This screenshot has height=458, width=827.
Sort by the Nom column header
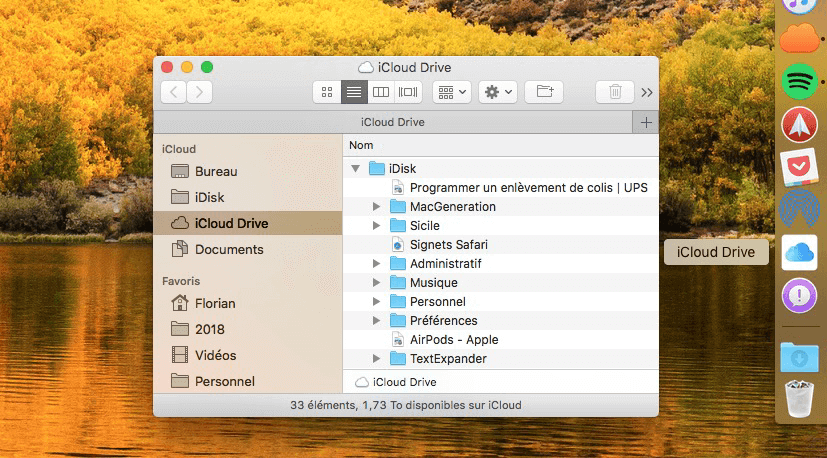[x=361, y=146]
